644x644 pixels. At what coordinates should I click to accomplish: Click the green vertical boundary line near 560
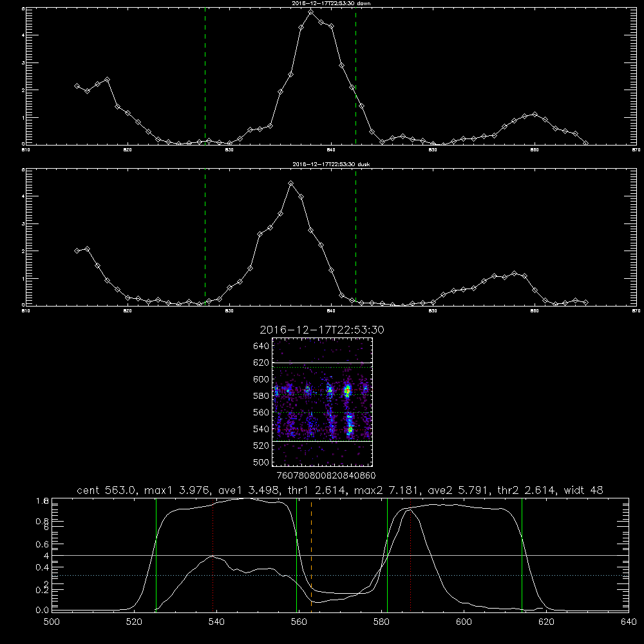tap(296, 554)
